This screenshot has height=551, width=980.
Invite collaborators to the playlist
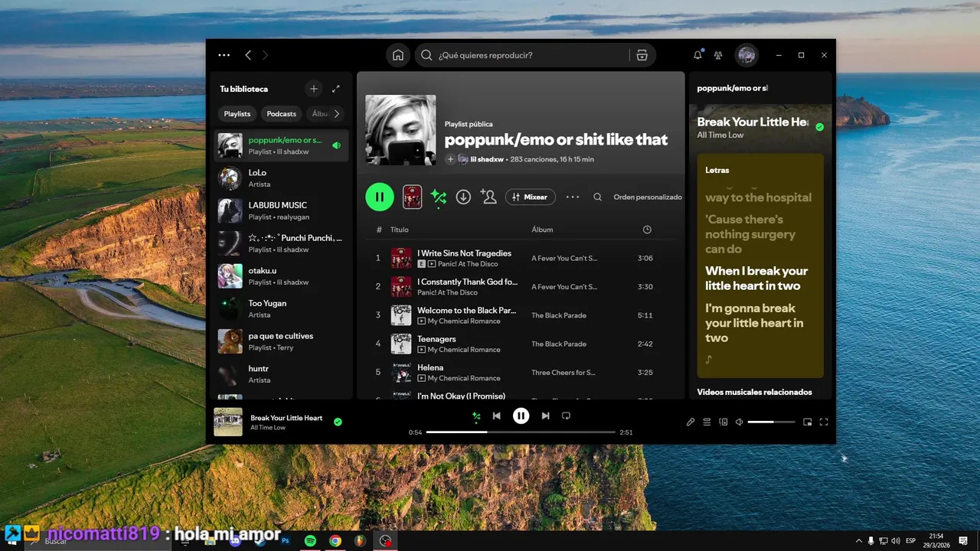488,197
